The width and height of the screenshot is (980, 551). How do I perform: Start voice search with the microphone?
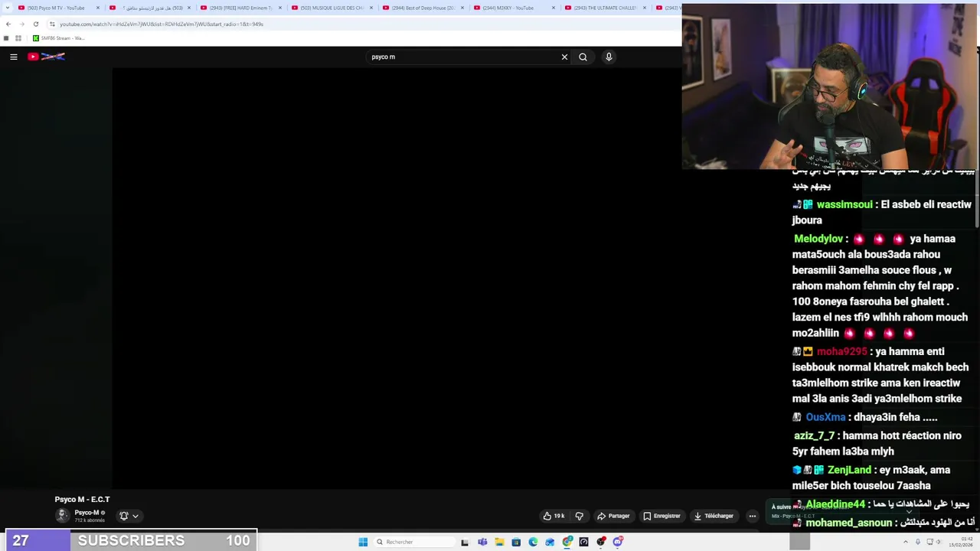609,57
